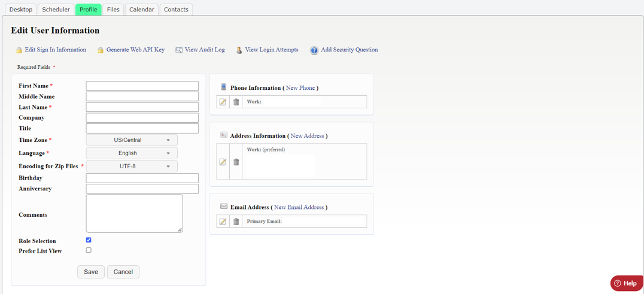Click the 'Primary Email:' label text
Image resolution: width=644 pixels, height=294 pixels.
(x=264, y=222)
